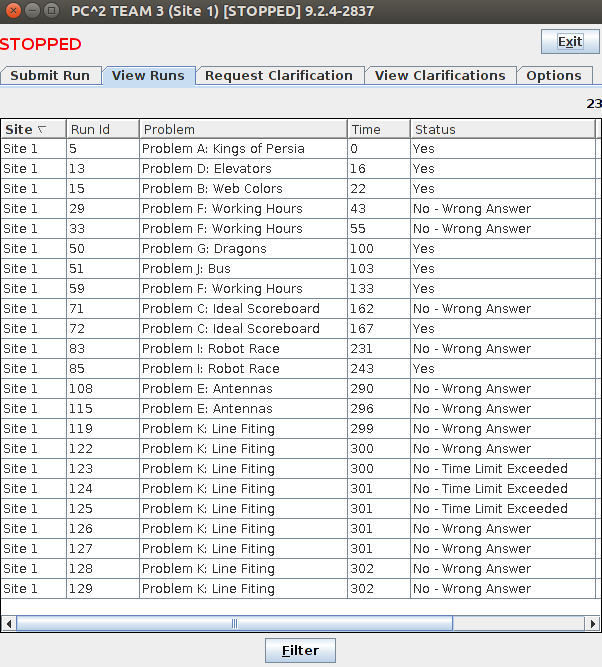The width and height of the screenshot is (602, 667).
Task: Sort runs by the Run Id header
Action: (x=101, y=129)
